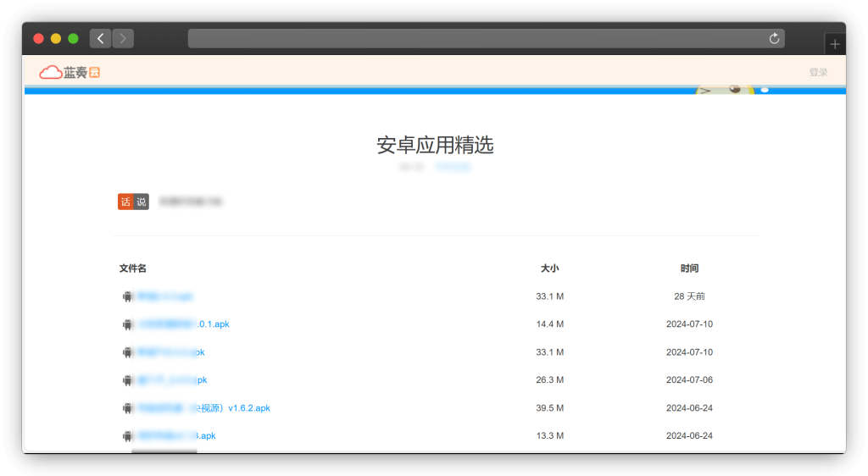Viewport: 868px width, 476px height.
Task: Click the Android icon on the 28 天前 row
Action: [x=127, y=296]
